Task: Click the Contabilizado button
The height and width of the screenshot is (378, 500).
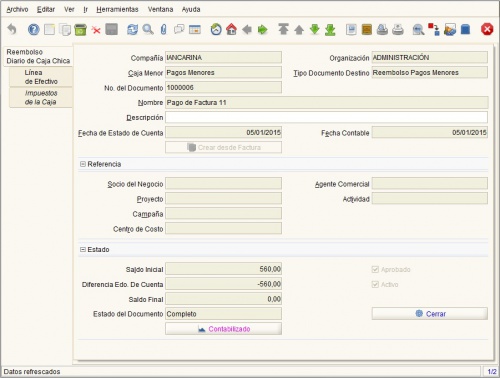Action: pyautogui.click(x=223, y=329)
